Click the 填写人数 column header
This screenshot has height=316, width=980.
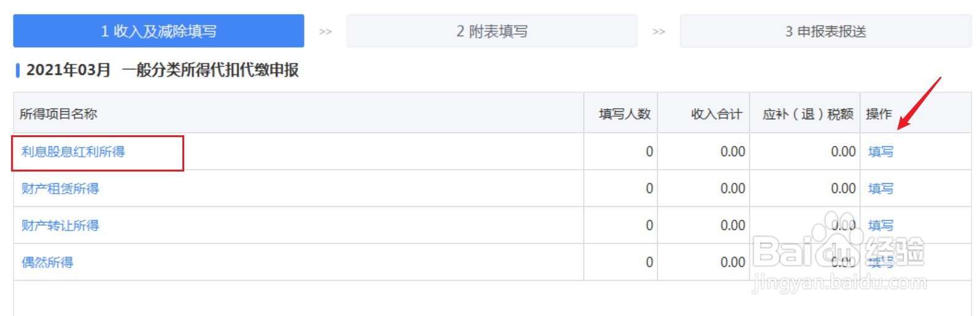(624, 114)
